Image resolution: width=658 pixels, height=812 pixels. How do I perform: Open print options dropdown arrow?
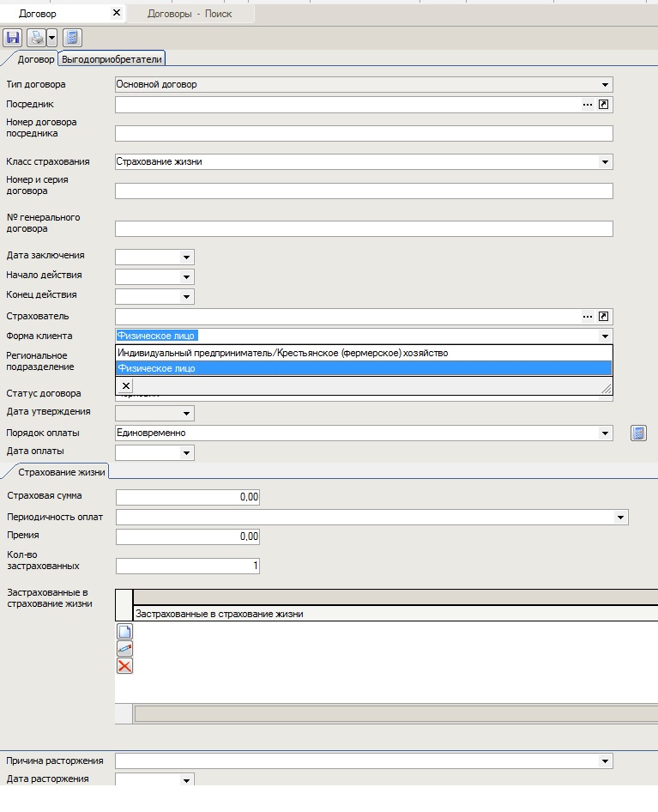(51, 38)
